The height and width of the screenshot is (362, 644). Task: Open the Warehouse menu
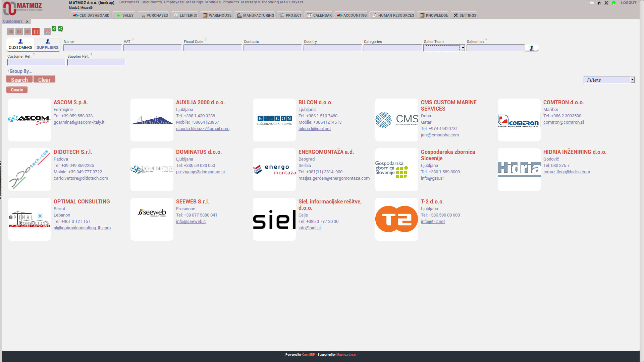(x=217, y=15)
